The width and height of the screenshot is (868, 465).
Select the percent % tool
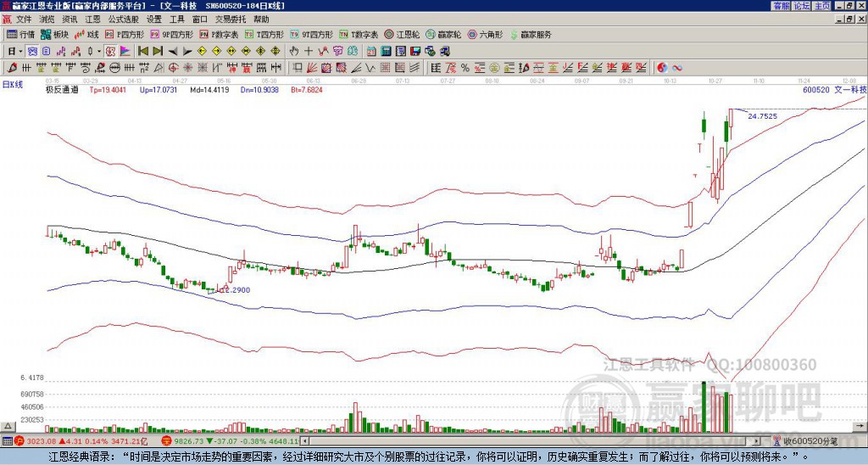465,68
